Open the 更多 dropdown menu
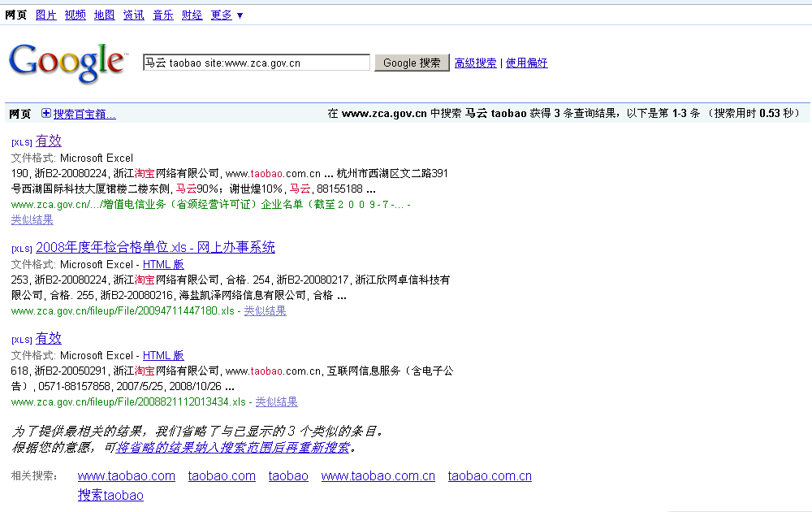812x512 pixels. click(227, 15)
